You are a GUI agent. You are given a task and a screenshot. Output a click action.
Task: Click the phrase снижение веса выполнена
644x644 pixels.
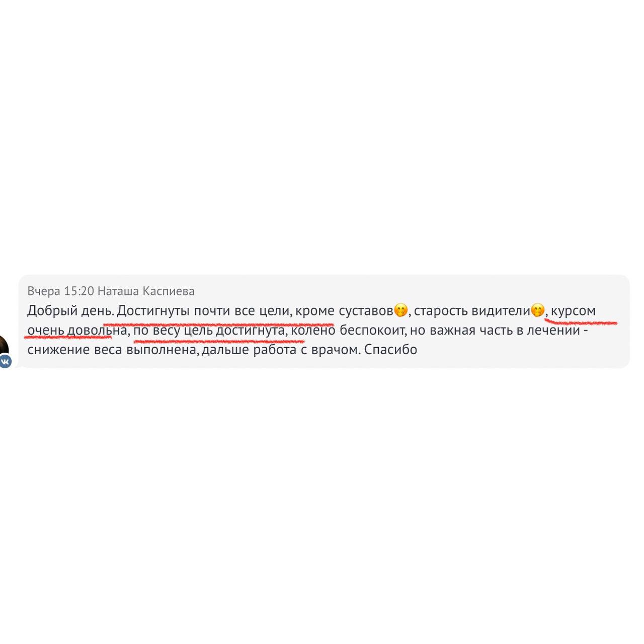coord(113,350)
